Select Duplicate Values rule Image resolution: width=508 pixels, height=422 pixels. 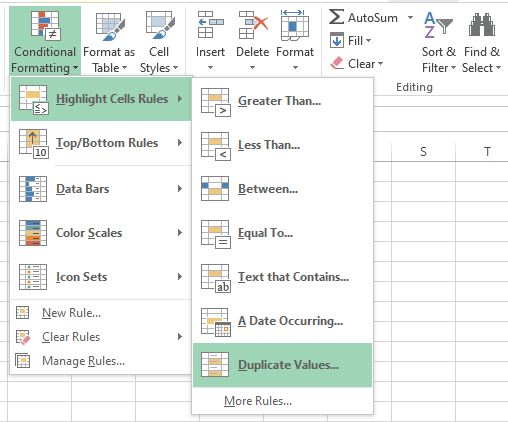(x=282, y=365)
